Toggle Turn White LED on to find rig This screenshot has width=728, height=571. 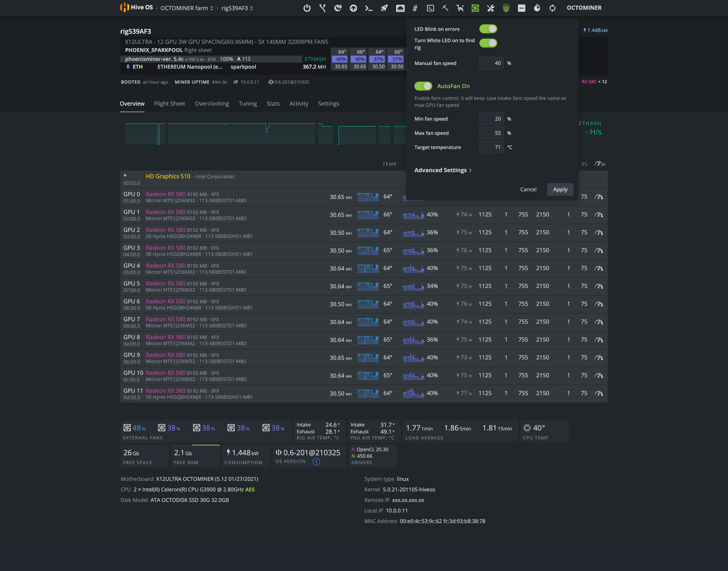click(488, 43)
